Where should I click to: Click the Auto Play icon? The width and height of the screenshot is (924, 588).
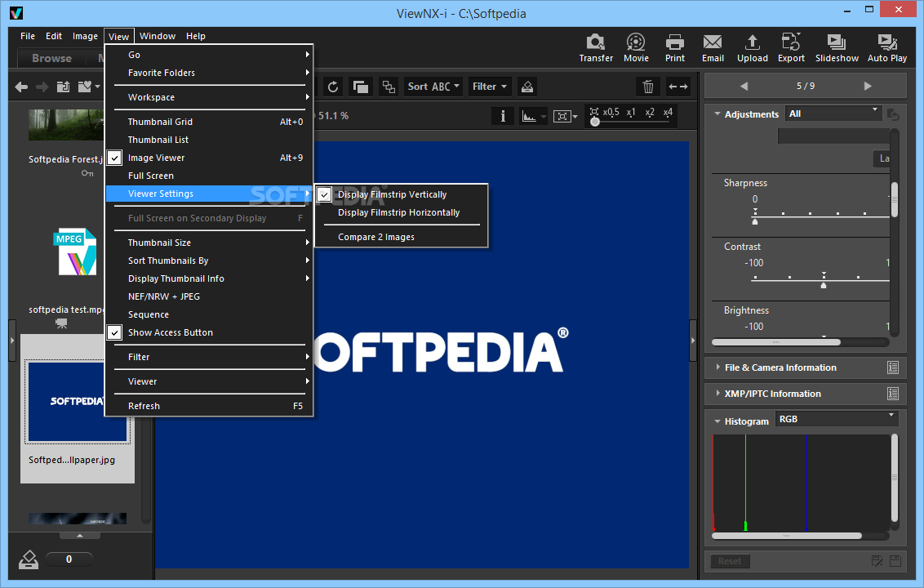tap(887, 47)
